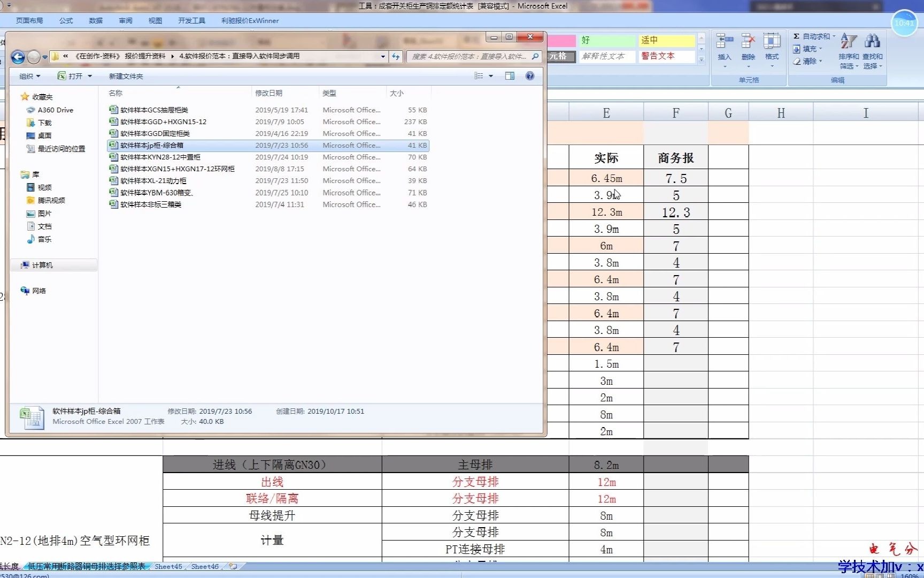Open the 数据 ribbon tab
The height and width of the screenshot is (578, 924).
tap(96, 20)
